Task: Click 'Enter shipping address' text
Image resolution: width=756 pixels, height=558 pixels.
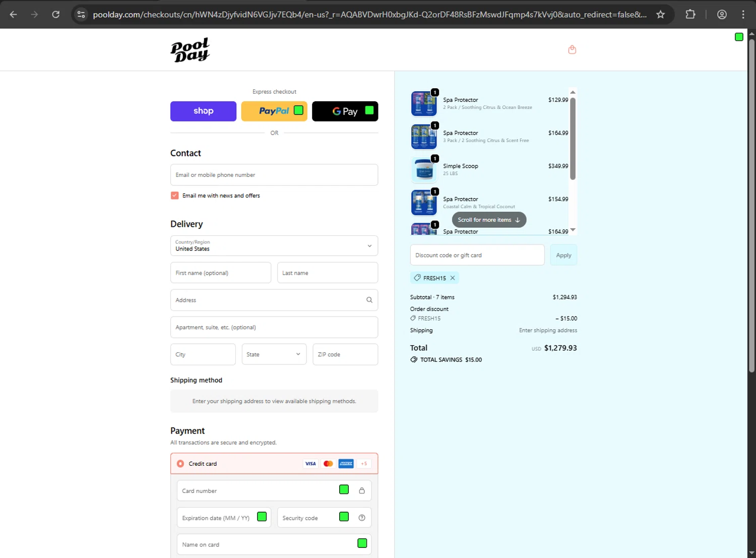Action: pyautogui.click(x=548, y=330)
